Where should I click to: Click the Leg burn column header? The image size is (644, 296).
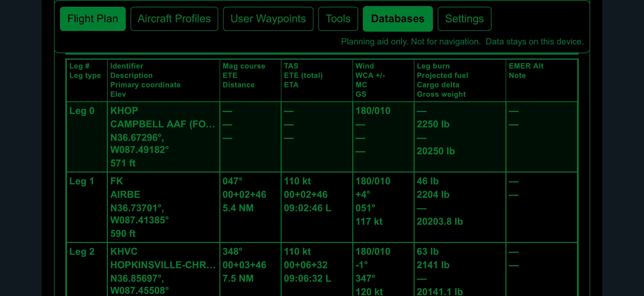pos(433,66)
